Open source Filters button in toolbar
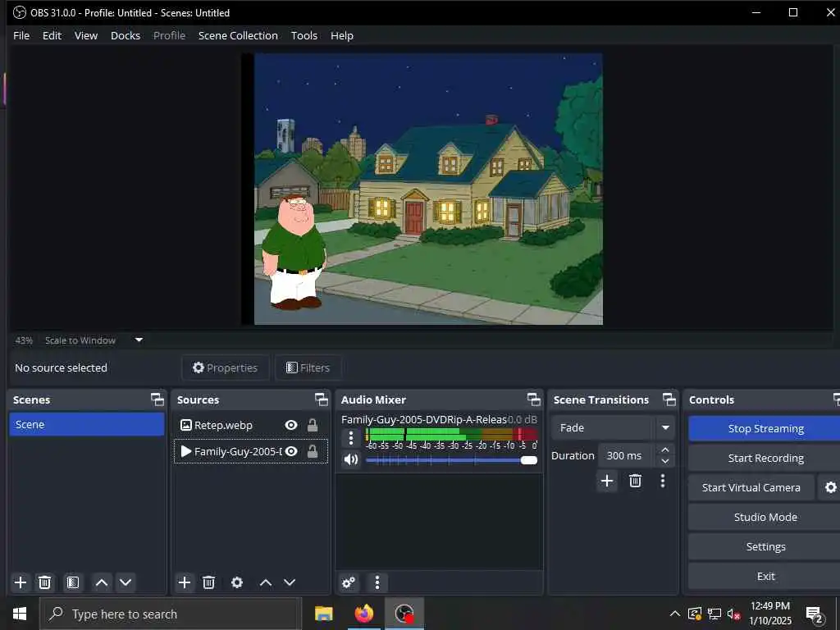Screen dimensions: 840x630 coord(308,367)
